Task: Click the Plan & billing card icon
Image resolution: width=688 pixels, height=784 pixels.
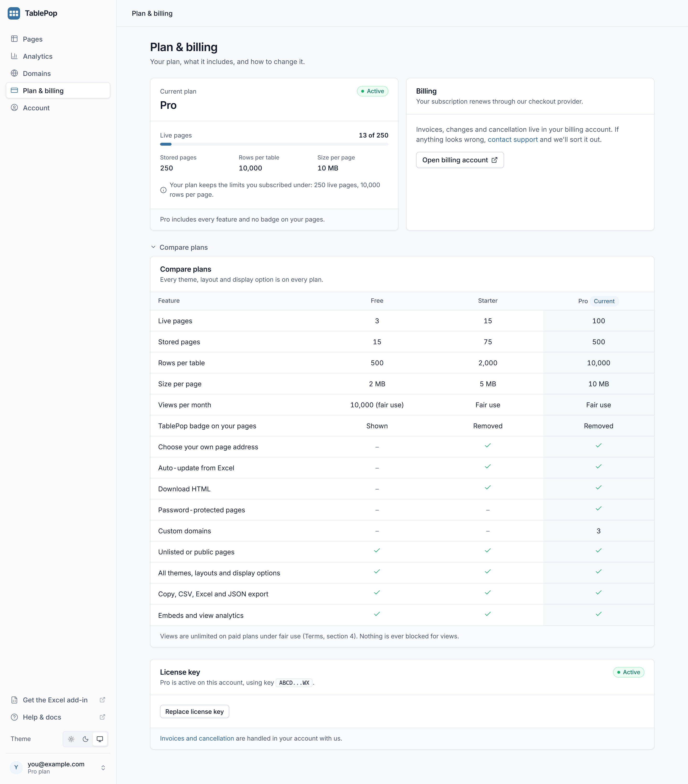Action: point(14,90)
